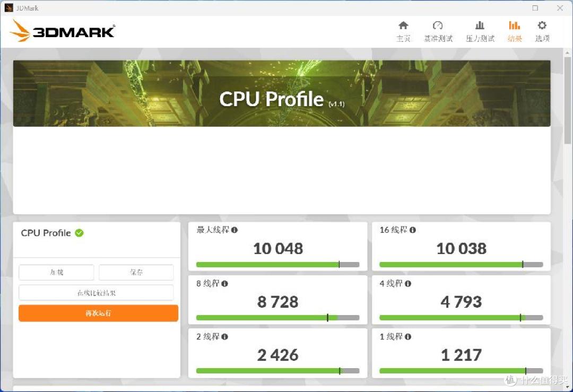The width and height of the screenshot is (573, 392).
Task: Show info icon for 2 threads score
Action: coord(225,337)
